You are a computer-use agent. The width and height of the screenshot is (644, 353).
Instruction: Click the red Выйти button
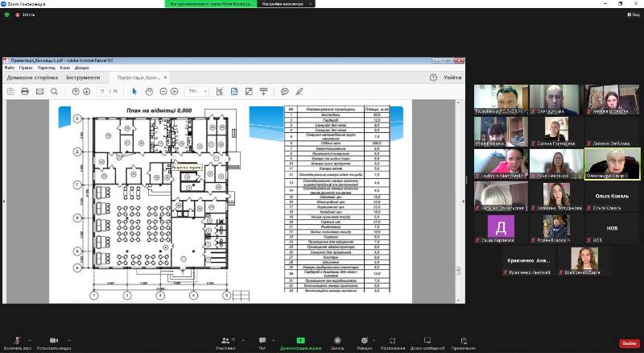point(628,343)
